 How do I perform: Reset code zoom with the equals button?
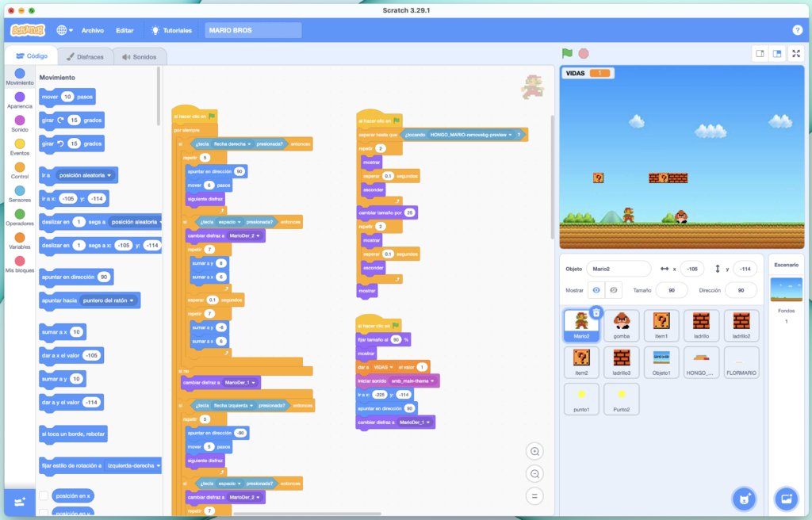pyautogui.click(x=535, y=495)
